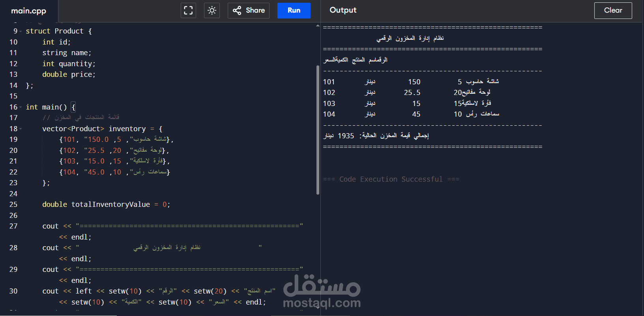Collapse the int main() fold arrow on line 16
This screenshot has width=644, height=316.
[21, 107]
